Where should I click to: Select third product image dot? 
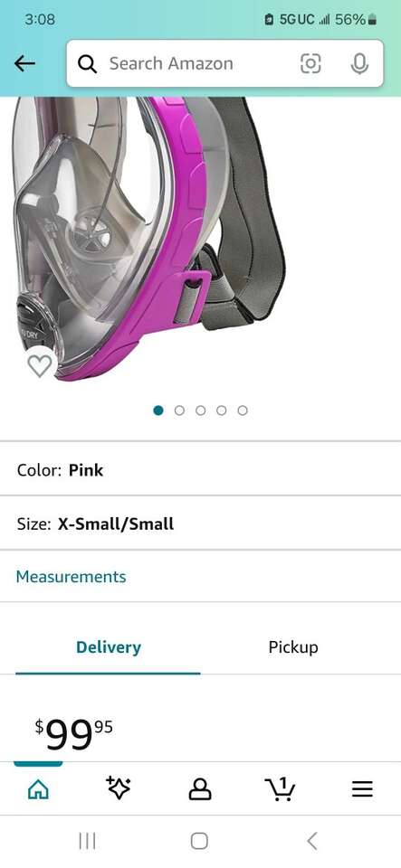(x=201, y=410)
